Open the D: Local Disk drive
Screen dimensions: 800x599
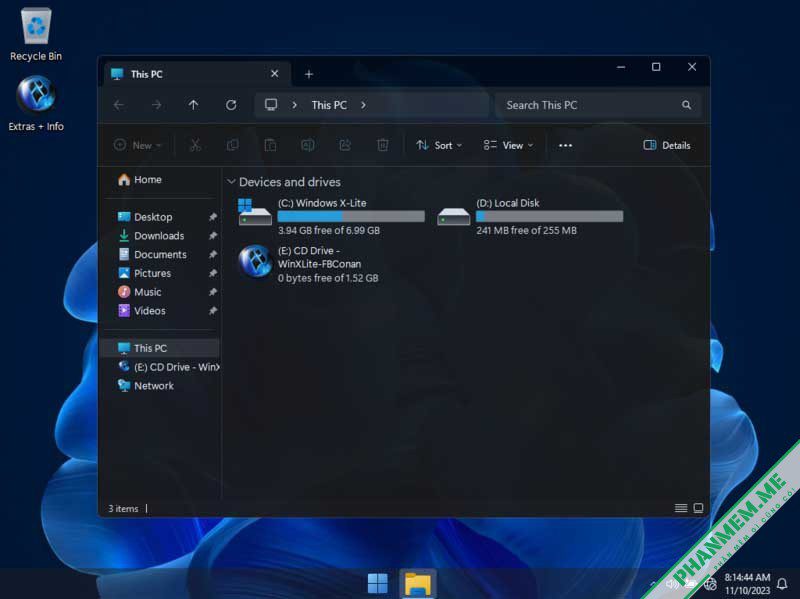tap(530, 216)
